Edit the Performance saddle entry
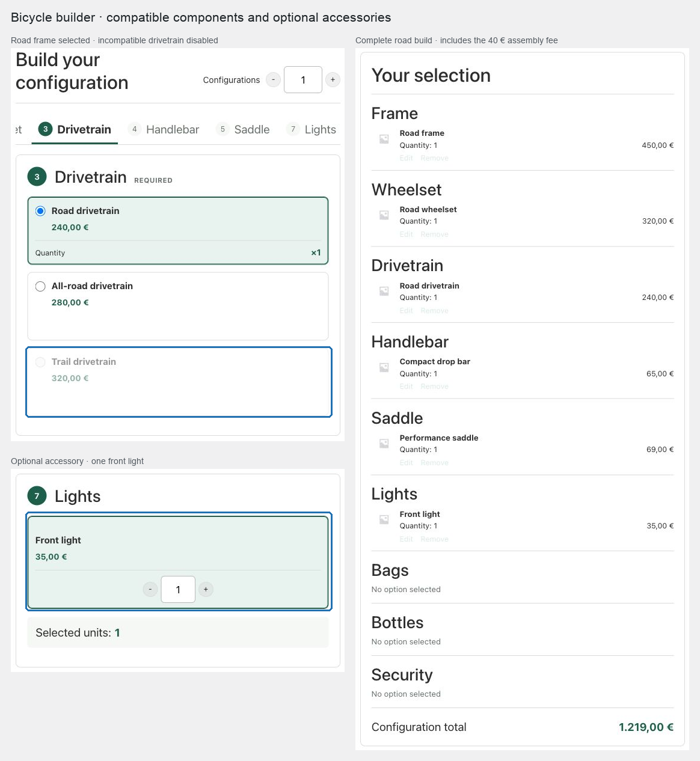700x761 pixels. pos(407,463)
